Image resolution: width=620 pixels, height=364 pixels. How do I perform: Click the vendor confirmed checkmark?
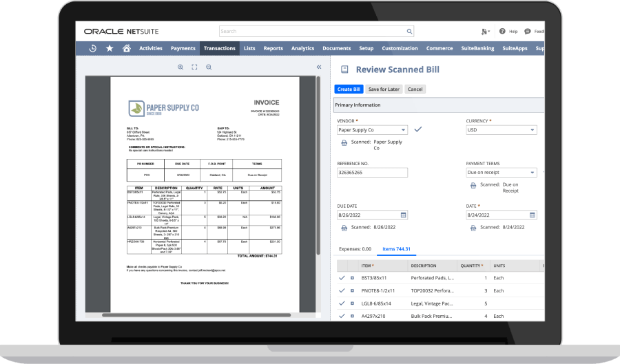pyautogui.click(x=418, y=129)
